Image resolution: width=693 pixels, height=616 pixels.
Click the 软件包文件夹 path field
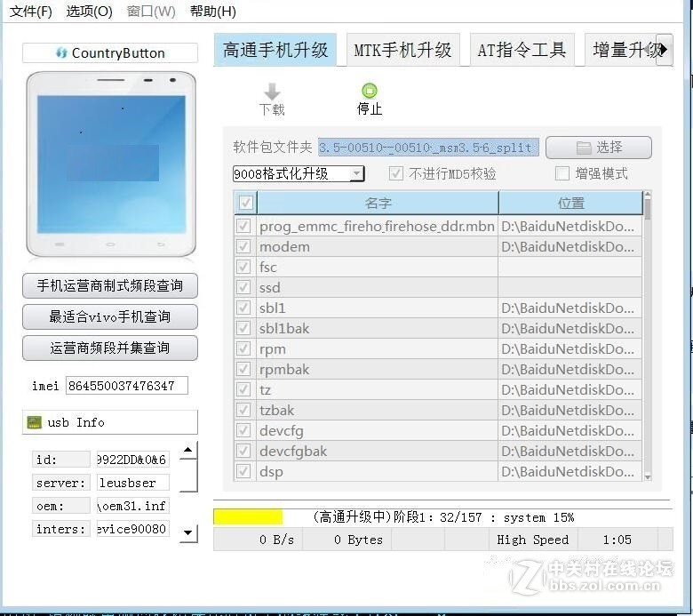[x=428, y=148]
